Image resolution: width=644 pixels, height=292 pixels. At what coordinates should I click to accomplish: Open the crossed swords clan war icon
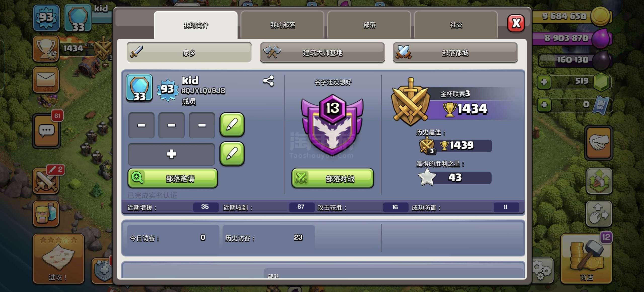click(46, 181)
